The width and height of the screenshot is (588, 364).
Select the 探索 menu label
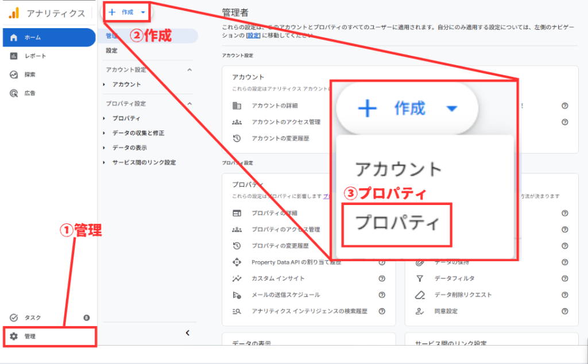click(30, 75)
